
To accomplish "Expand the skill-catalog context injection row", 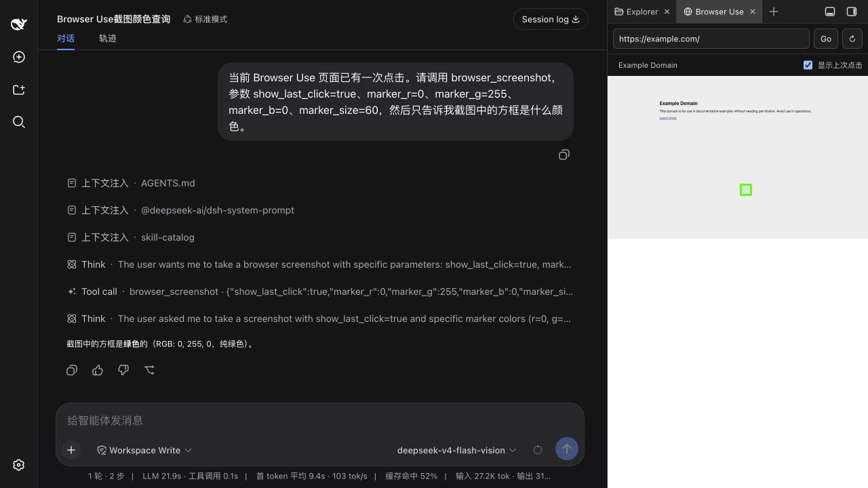I will pos(131,237).
